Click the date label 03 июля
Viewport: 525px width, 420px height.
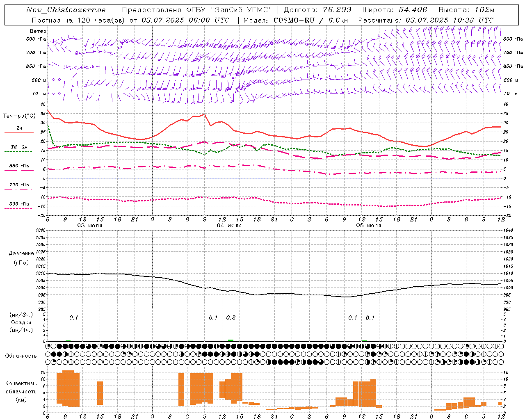coord(90,225)
